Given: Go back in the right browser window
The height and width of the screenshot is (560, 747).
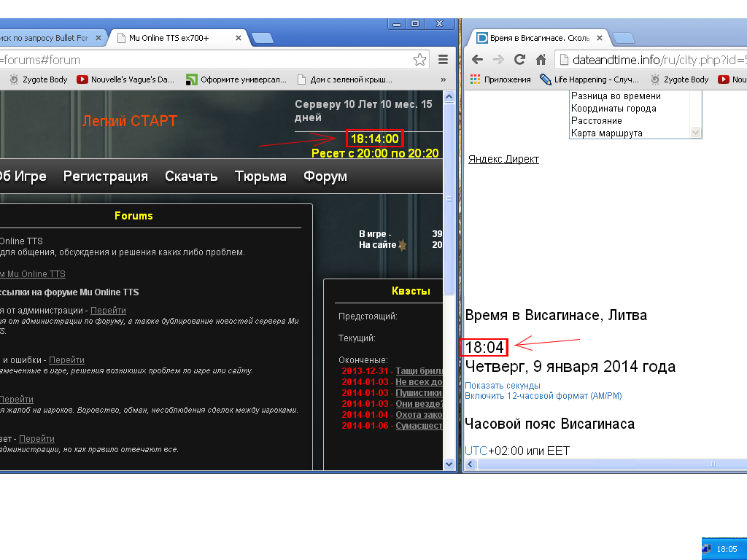Looking at the screenshot, I should [477, 60].
